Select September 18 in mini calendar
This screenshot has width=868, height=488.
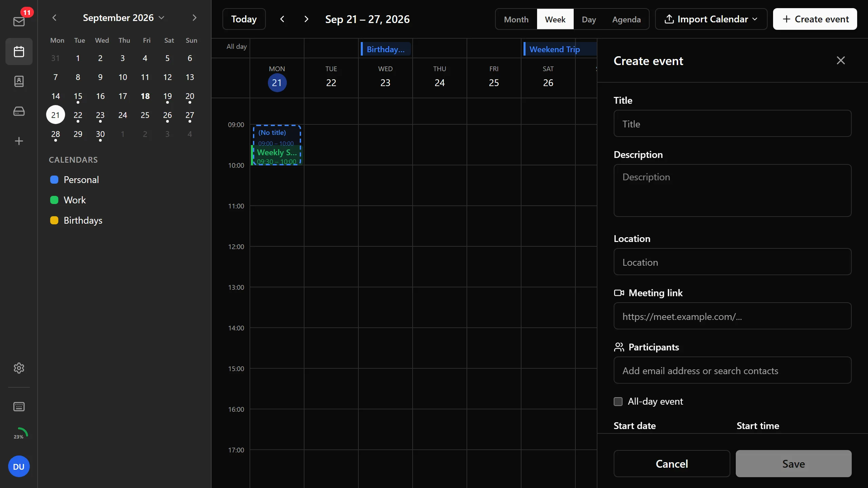(x=145, y=96)
